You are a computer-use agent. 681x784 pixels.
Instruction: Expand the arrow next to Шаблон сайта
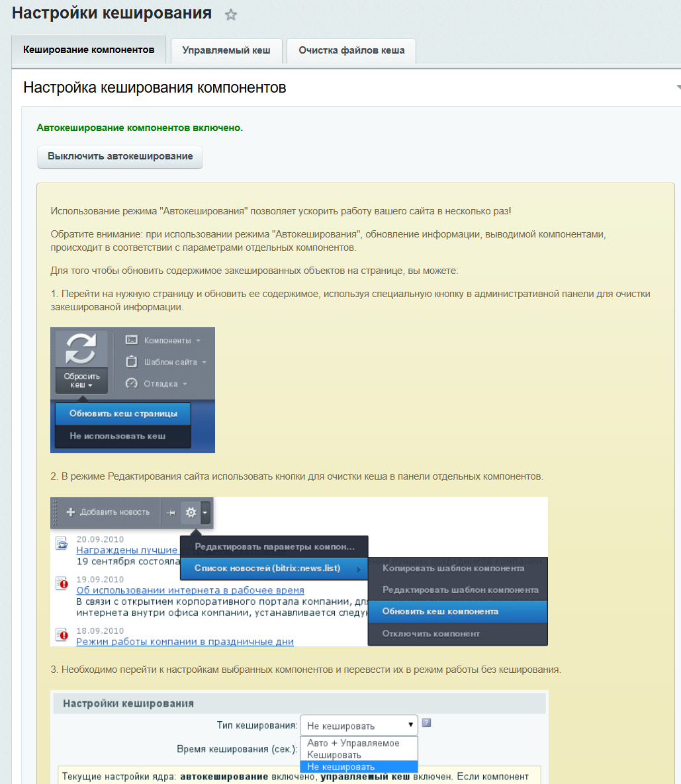(x=204, y=362)
